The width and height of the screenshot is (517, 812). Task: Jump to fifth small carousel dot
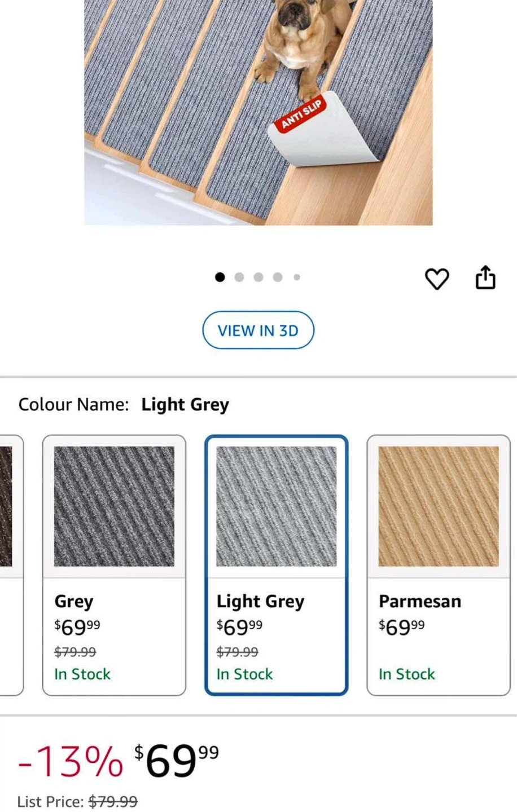click(297, 277)
